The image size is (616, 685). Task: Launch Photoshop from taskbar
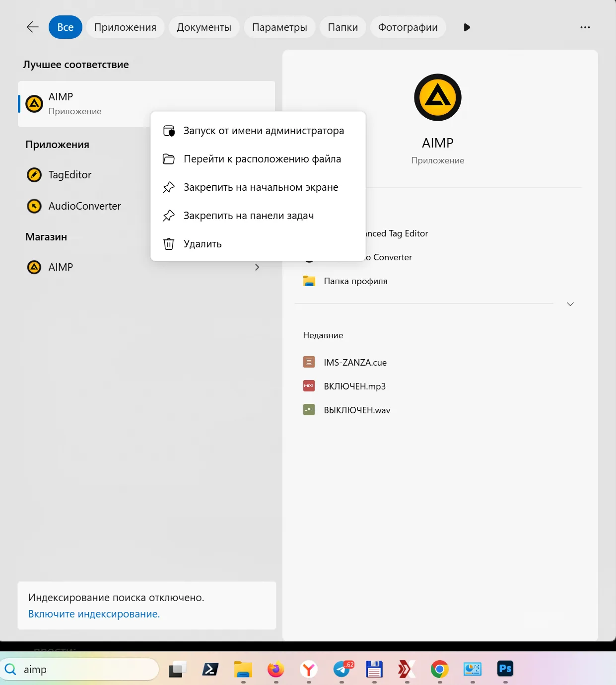point(505,669)
